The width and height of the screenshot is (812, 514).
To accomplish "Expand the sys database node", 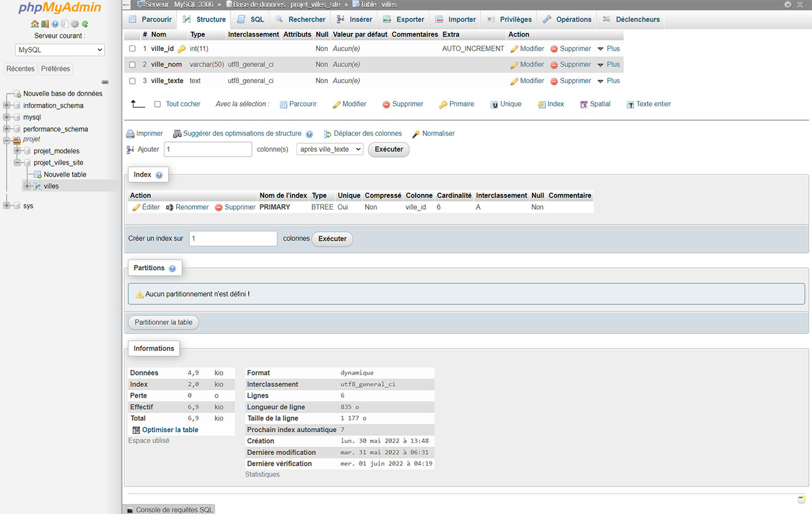I will (7, 206).
